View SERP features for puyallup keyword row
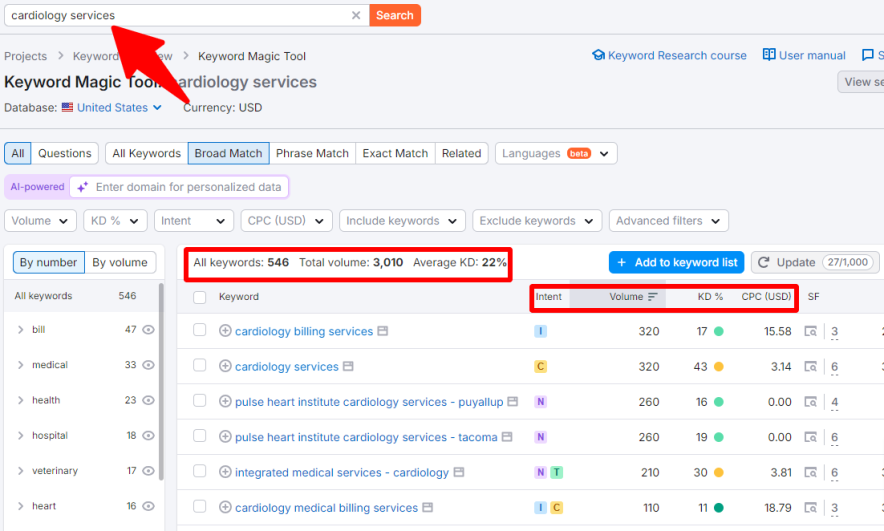The height and width of the screenshot is (531, 884). click(811, 402)
